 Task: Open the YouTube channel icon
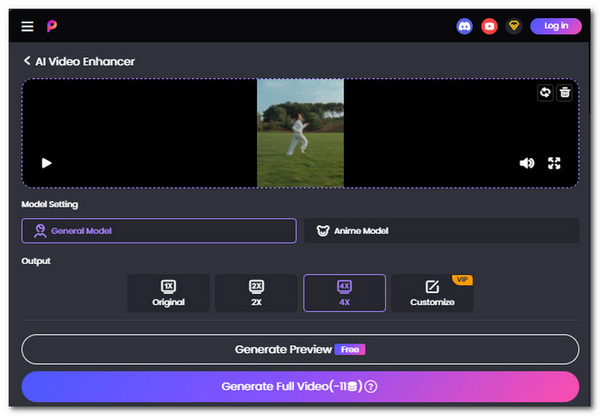tap(490, 26)
